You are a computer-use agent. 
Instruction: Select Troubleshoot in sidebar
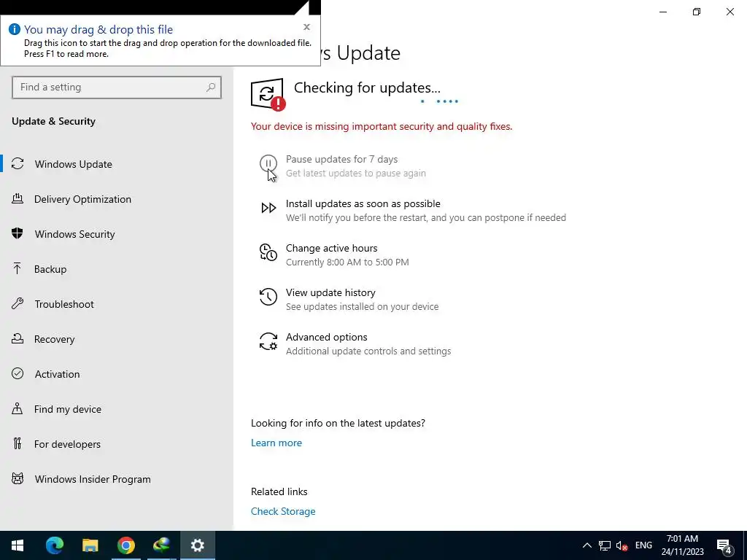pyautogui.click(x=117, y=304)
